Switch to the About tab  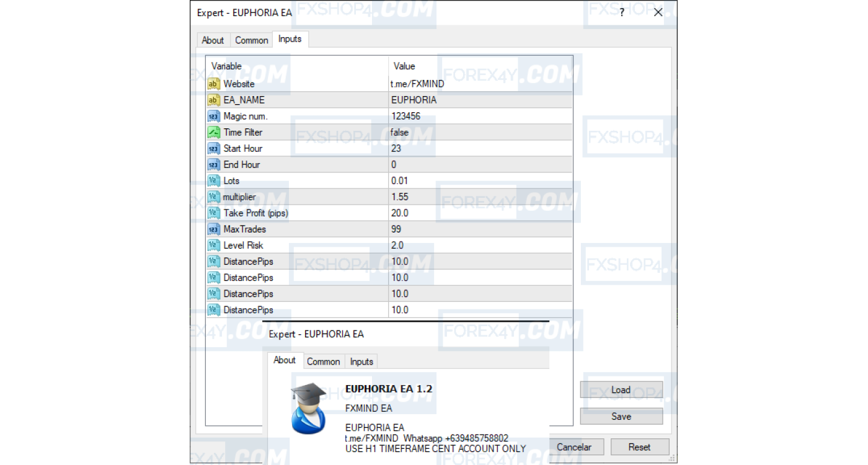click(213, 40)
